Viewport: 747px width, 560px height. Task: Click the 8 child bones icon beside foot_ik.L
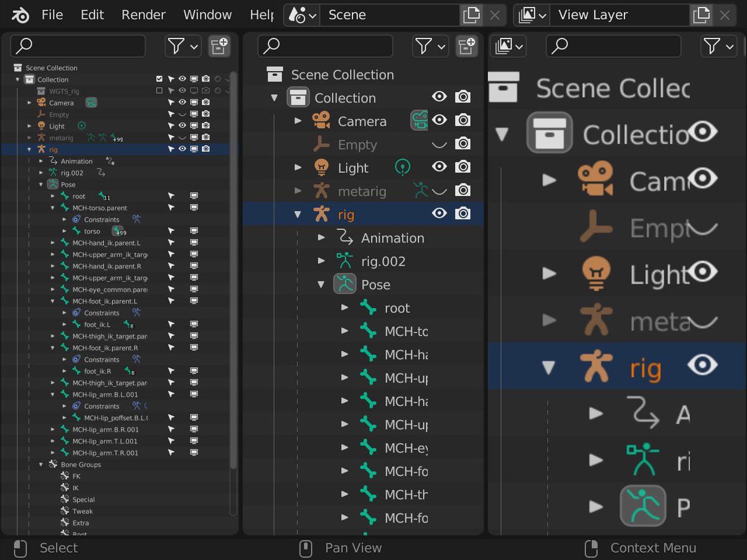tap(129, 325)
